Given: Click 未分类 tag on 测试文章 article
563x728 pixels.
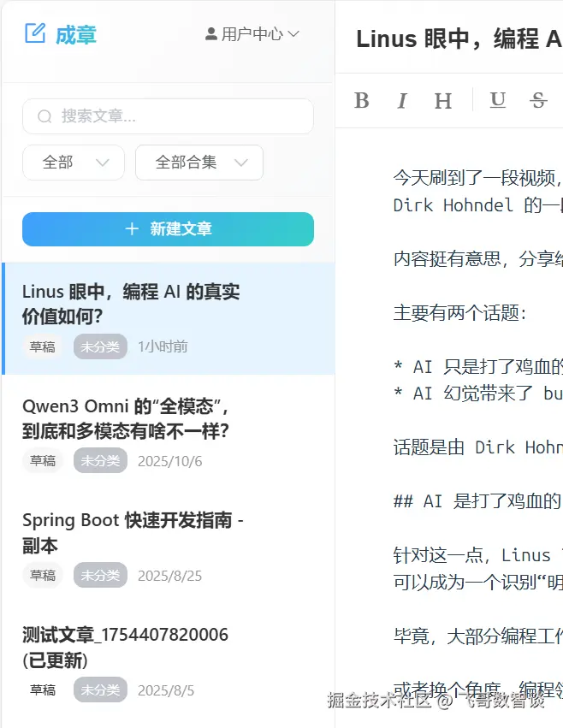Looking at the screenshot, I should (100, 690).
